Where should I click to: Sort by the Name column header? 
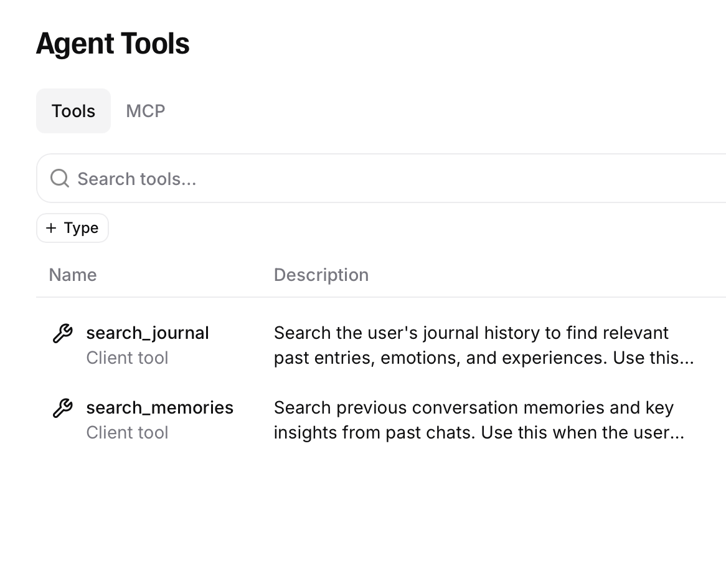click(72, 275)
